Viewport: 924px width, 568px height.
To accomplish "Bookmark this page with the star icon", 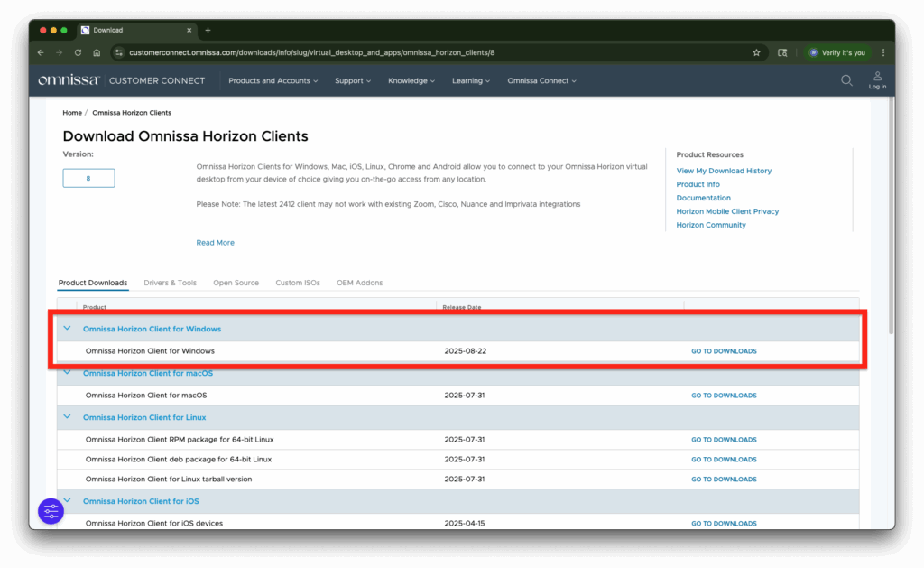I will (756, 52).
